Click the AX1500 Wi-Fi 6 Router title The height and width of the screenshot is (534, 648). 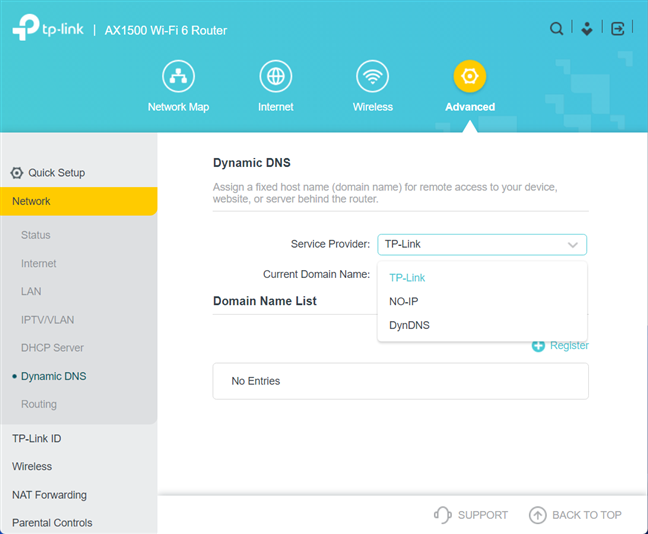click(166, 31)
